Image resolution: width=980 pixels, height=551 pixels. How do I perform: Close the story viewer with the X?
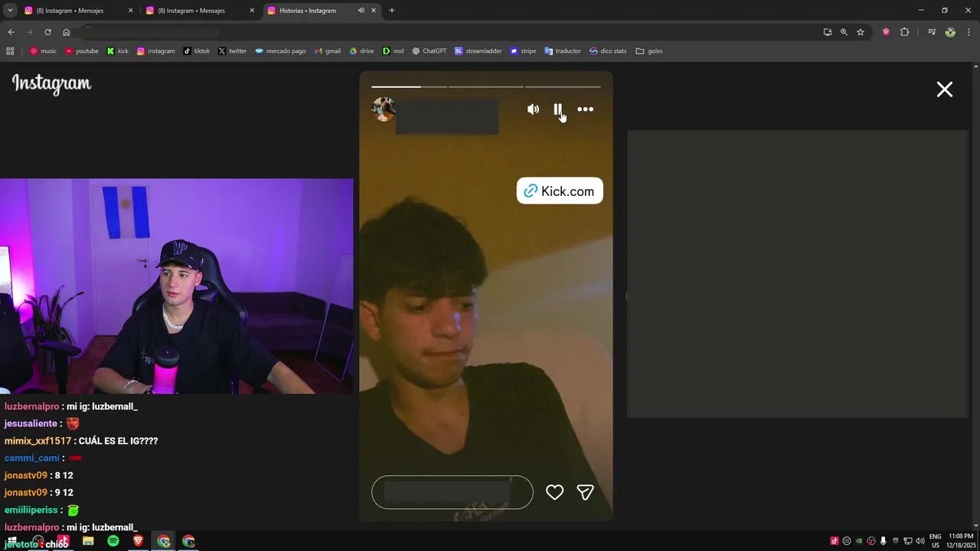[x=945, y=90]
